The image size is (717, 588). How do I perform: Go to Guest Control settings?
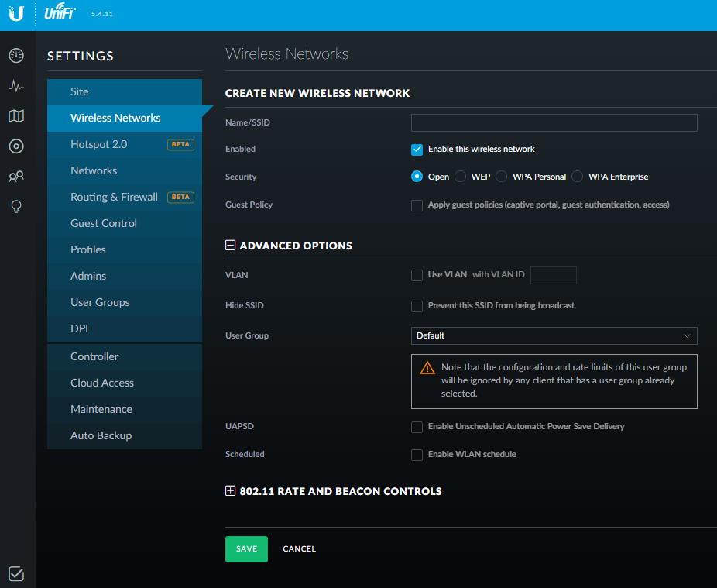(x=104, y=223)
